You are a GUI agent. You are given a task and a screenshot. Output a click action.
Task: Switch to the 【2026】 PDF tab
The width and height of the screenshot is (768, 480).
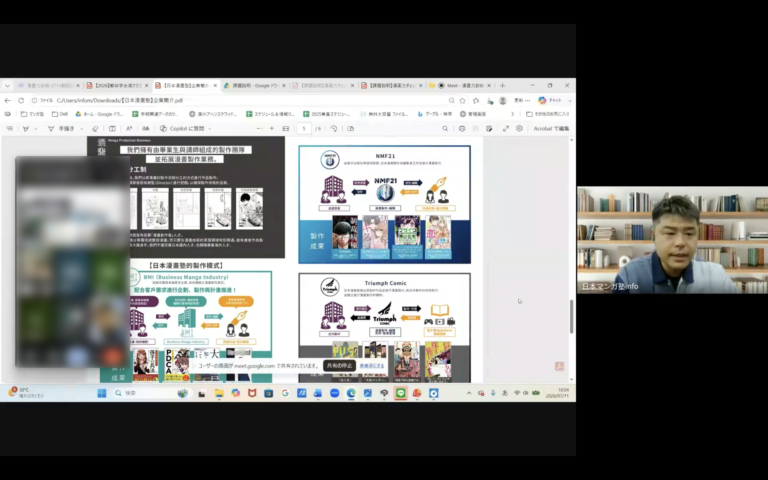(x=118, y=85)
